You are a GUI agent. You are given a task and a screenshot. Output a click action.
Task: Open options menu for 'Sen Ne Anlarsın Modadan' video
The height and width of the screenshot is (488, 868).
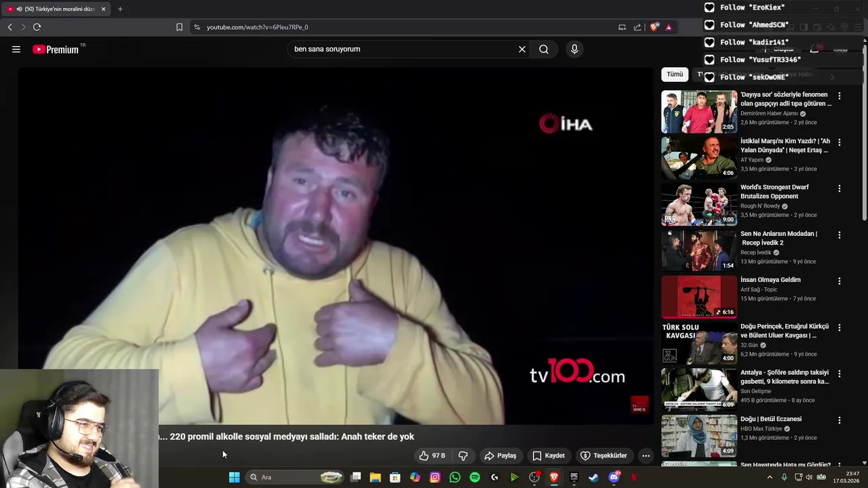click(x=840, y=235)
